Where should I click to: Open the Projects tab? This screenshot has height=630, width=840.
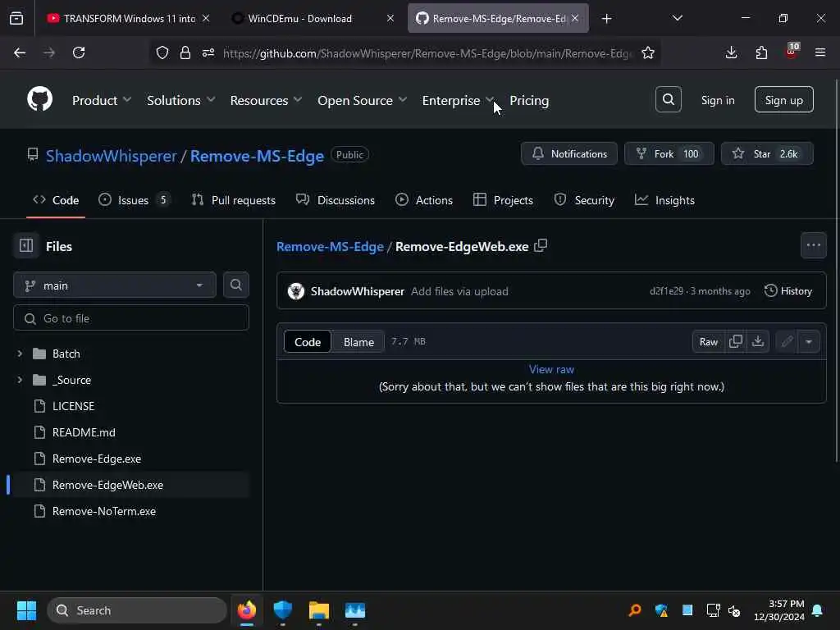click(503, 200)
